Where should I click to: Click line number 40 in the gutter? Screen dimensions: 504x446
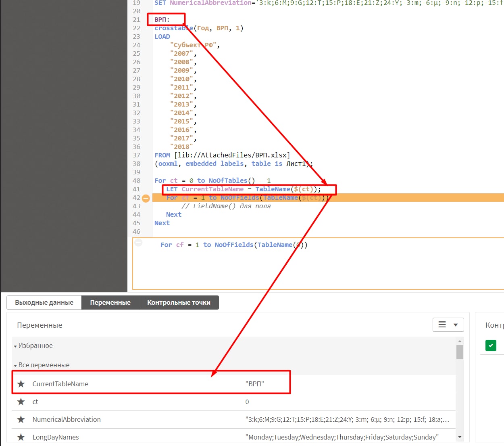[x=136, y=180]
